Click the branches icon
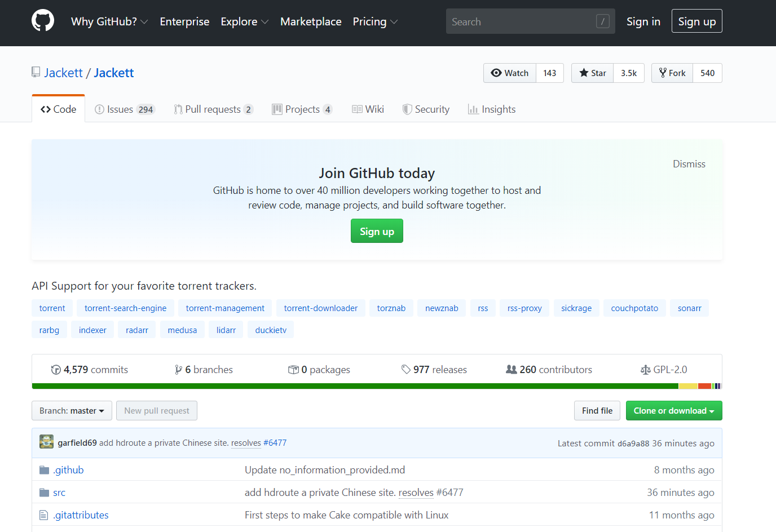 click(x=179, y=369)
